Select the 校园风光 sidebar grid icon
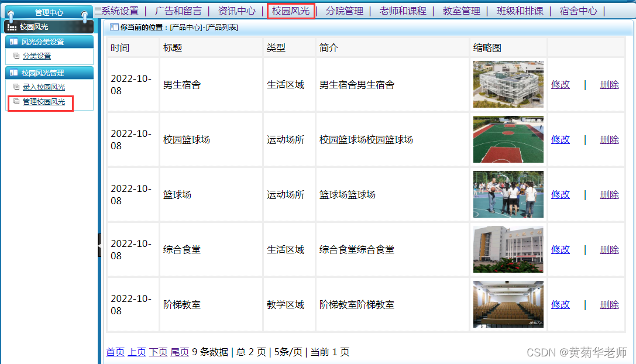Image resolution: width=636 pixels, height=364 pixels. point(11,28)
